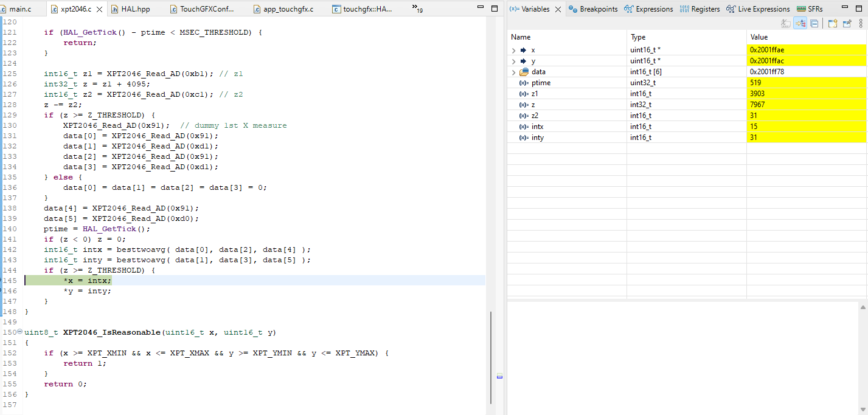Viewport: 868px width, 415px height.
Task: Click the overview ruler marker beside the scrollbar
Action: (499, 377)
